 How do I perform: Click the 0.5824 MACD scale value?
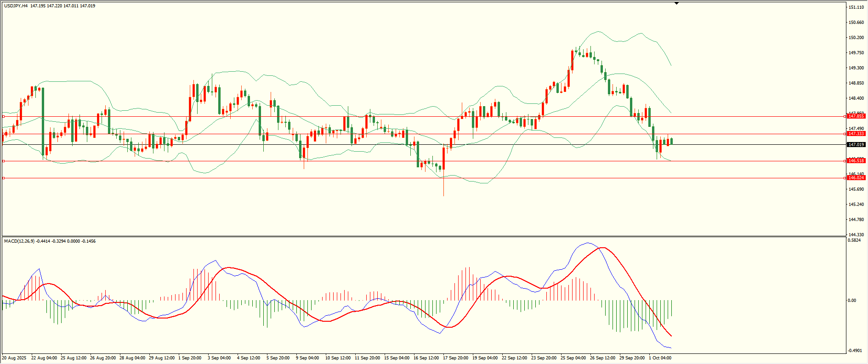coord(854,240)
